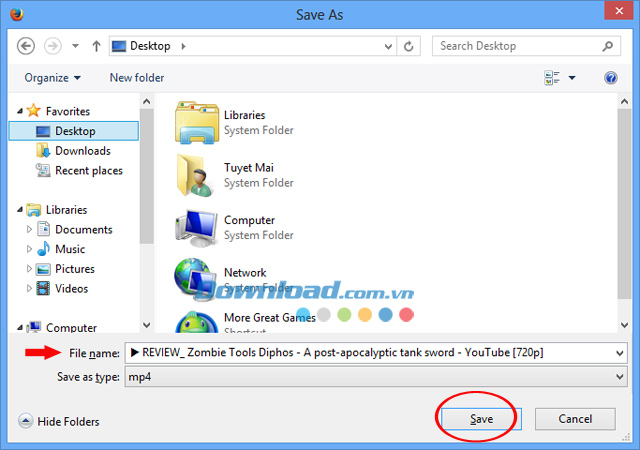The width and height of the screenshot is (640, 450).
Task: Click the Search Desktop field
Action: [x=527, y=46]
